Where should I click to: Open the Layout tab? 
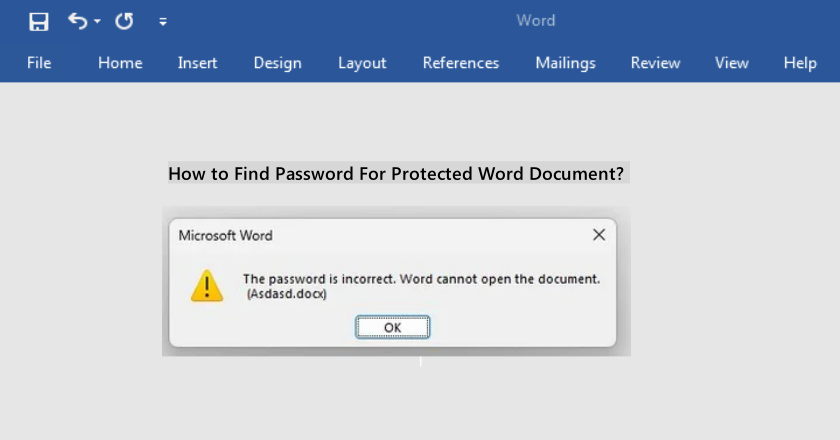coord(362,63)
